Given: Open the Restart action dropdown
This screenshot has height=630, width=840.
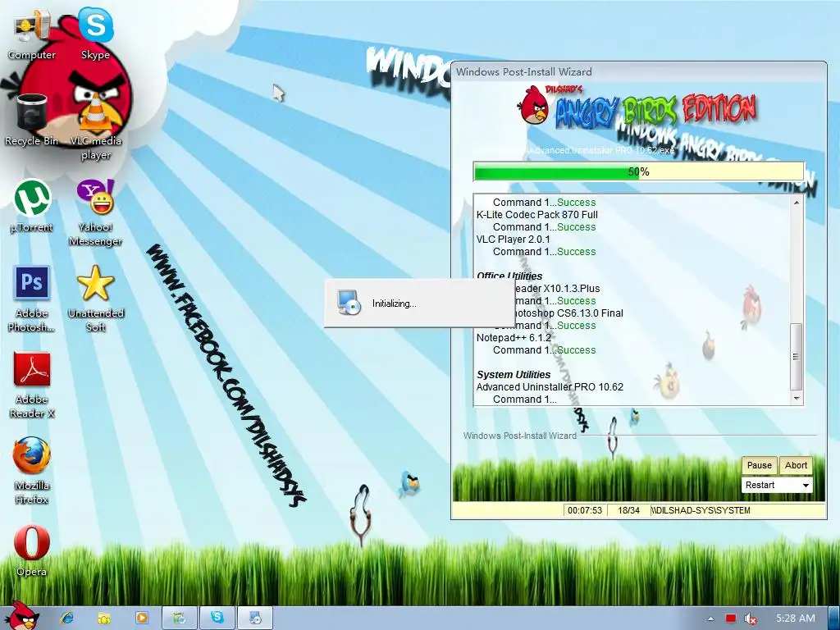Looking at the screenshot, I should [777, 485].
